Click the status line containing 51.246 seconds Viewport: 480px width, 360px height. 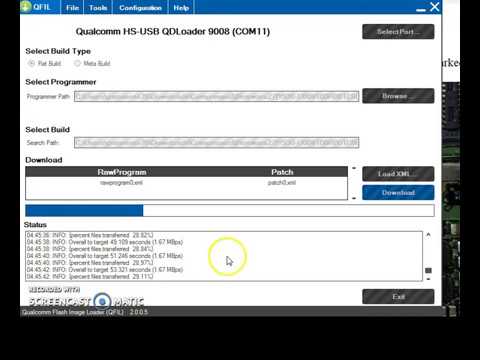click(105, 256)
